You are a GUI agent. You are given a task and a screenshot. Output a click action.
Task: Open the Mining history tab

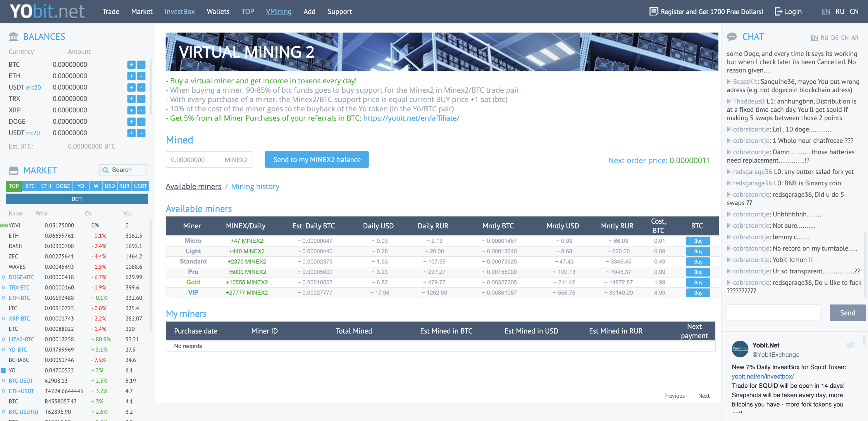click(x=255, y=186)
